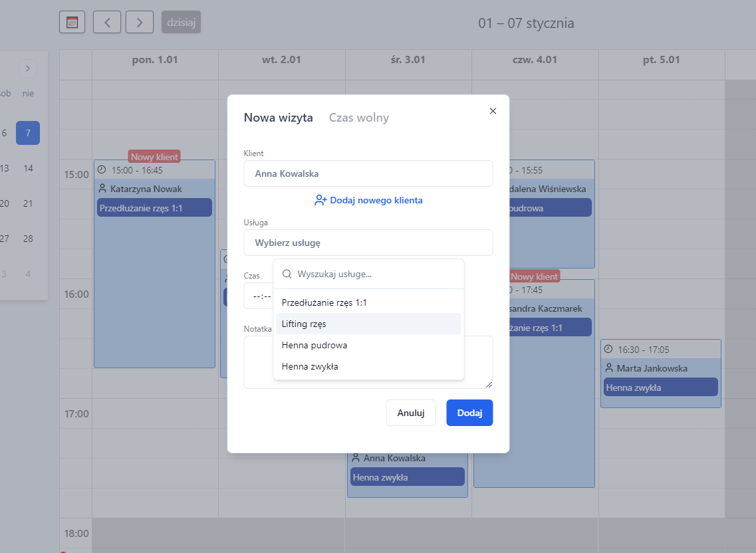The height and width of the screenshot is (553, 756).
Task: Click the Nowy klient badge on Monday appointment
Action: 154,157
